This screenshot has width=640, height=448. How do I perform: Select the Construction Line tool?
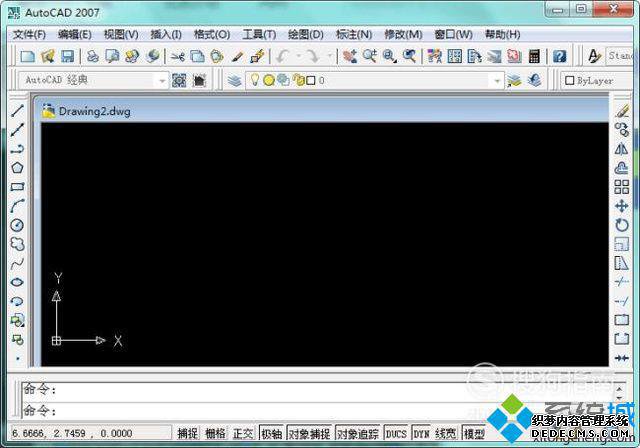point(17,130)
